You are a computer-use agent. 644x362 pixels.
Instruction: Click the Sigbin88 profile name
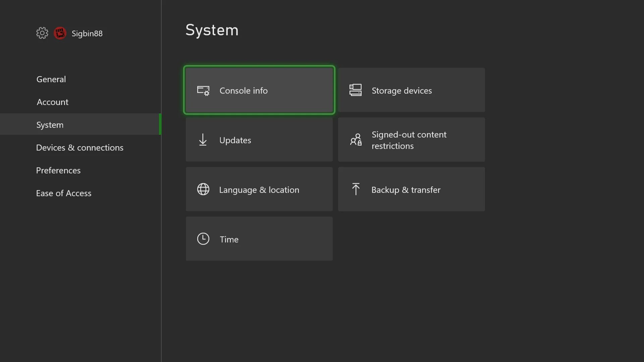pos(87,33)
